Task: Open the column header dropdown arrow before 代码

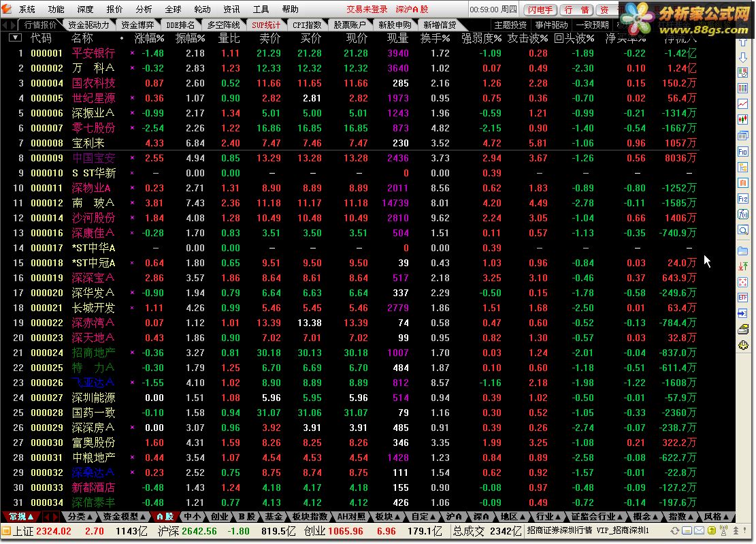Action: pos(15,37)
